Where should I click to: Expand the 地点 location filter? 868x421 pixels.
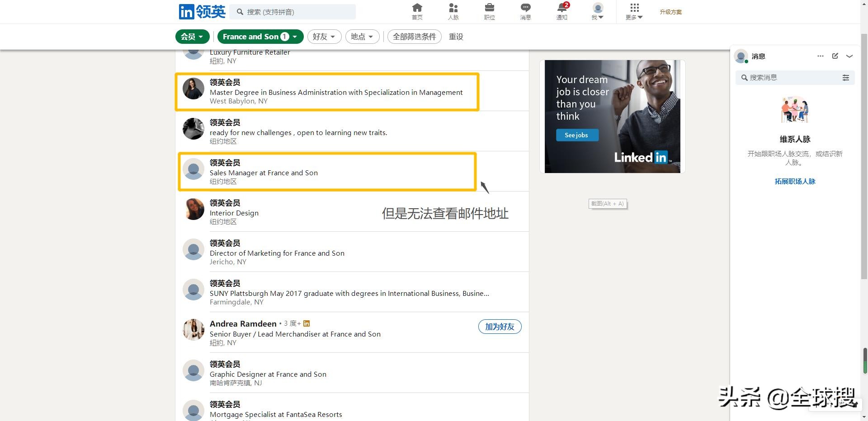click(x=362, y=37)
